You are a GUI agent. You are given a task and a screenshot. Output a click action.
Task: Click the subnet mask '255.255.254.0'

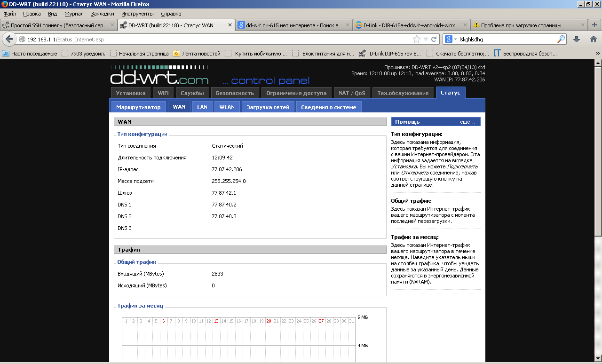coord(229,181)
